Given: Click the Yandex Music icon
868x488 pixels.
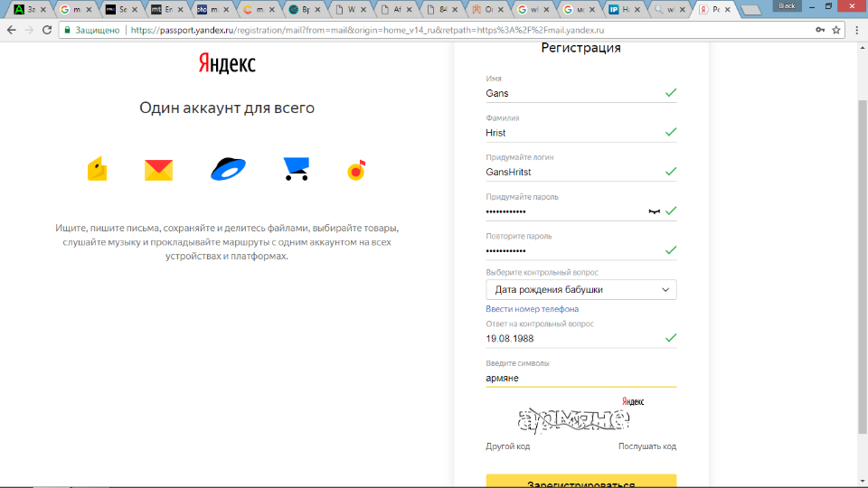Looking at the screenshot, I should coord(356,170).
